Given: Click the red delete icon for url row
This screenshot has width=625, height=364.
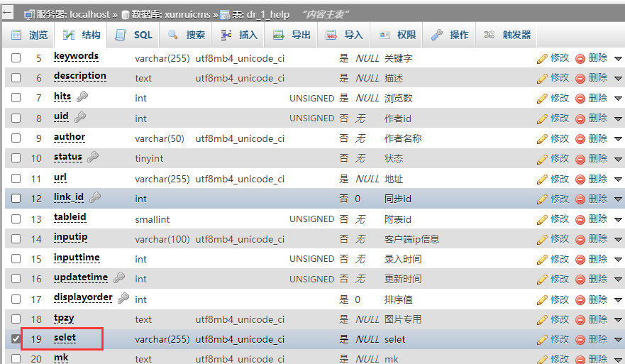Looking at the screenshot, I should coord(580,179).
